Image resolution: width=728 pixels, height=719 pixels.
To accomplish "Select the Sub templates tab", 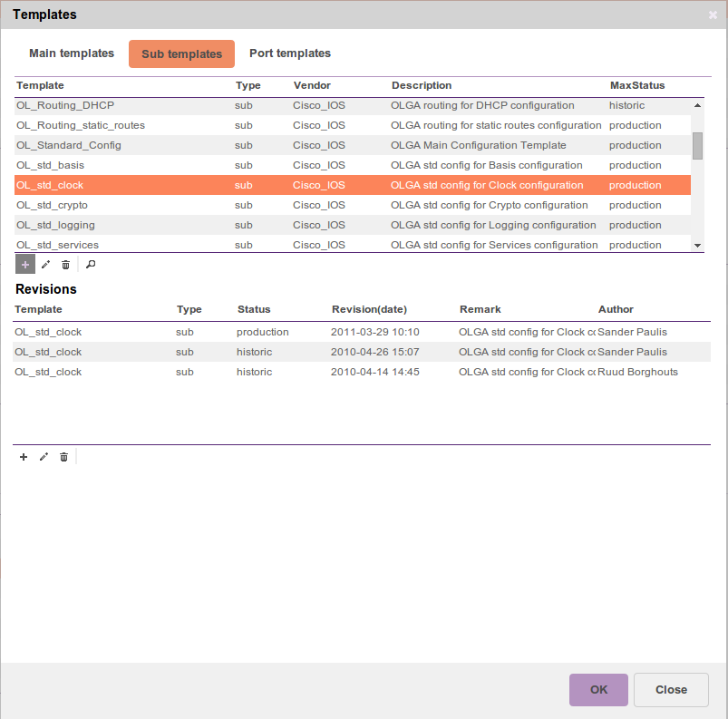I will (x=181, y=54).
